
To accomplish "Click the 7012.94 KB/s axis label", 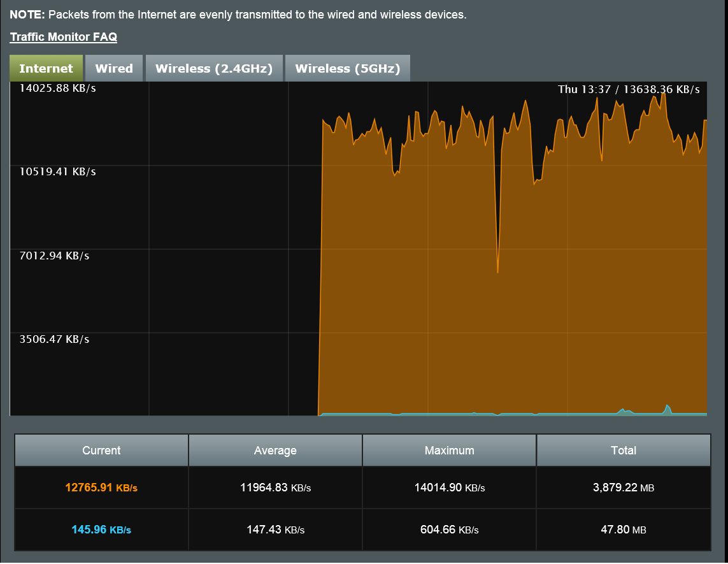I will point(54,256).
